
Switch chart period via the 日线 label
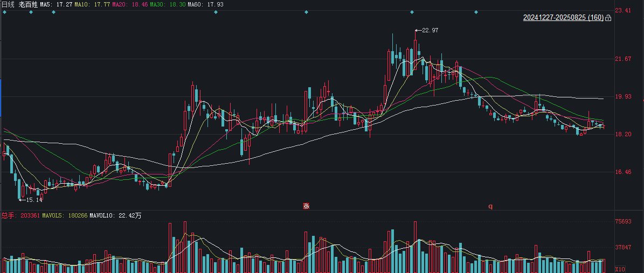pyautogui.click(x=8, y=4)
